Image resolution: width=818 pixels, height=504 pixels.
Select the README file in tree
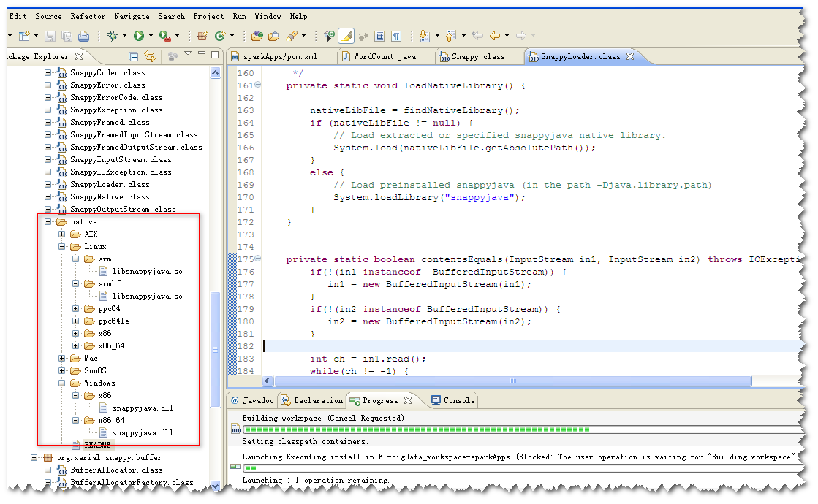pos(96,445)
